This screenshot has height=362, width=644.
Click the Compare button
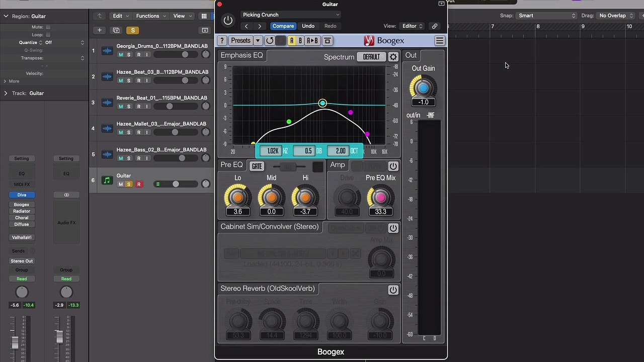tap(283, 26)
